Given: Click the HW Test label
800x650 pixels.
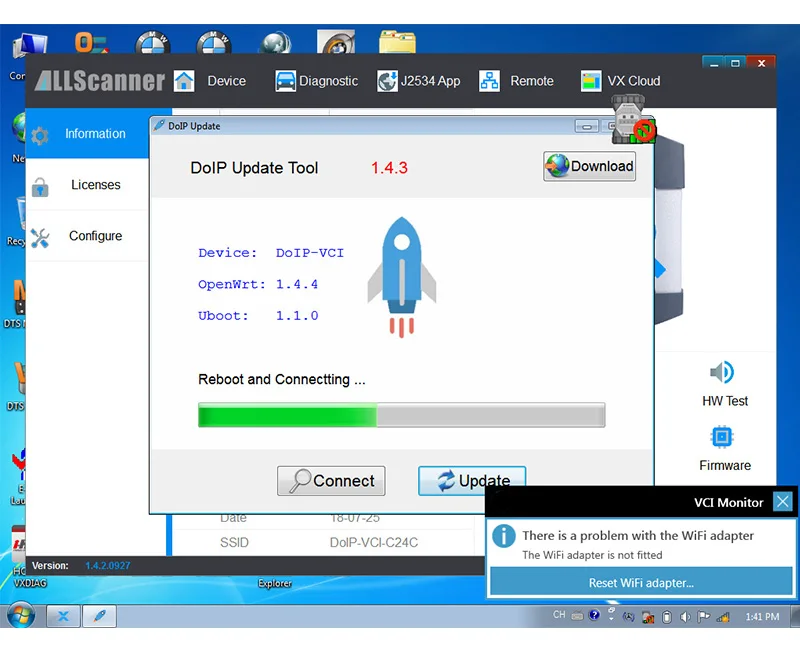Looking at the screenshot, I should [725, 401].
